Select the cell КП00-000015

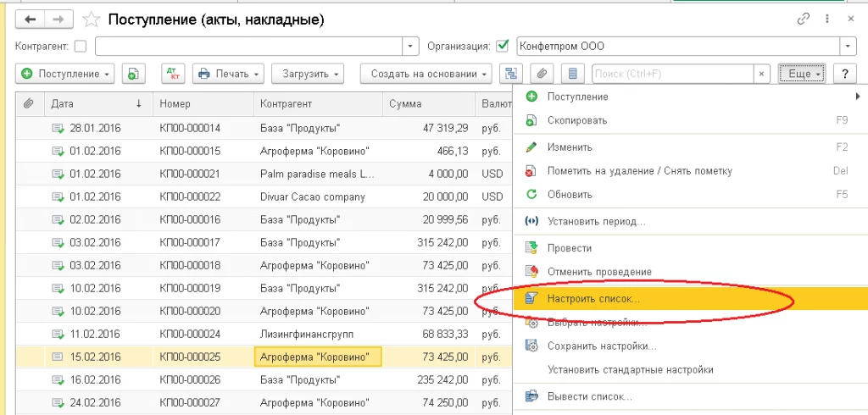tap(203, 151)
